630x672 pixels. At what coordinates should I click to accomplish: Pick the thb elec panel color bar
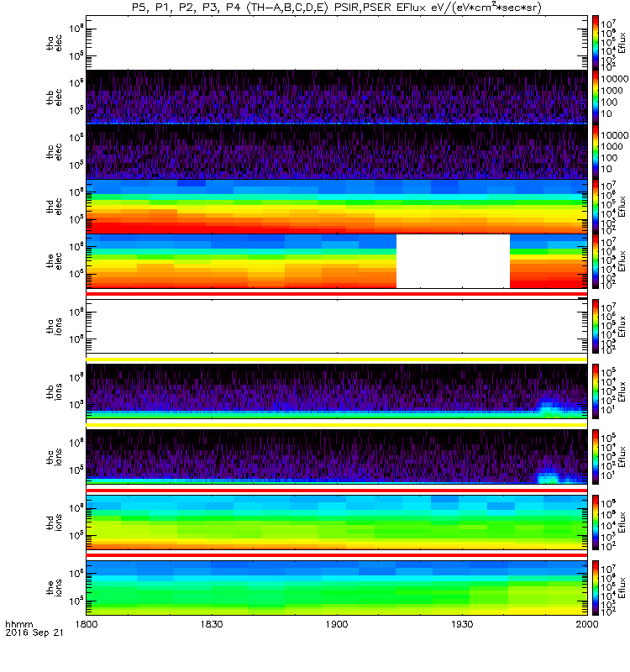[x=596, y=97]
